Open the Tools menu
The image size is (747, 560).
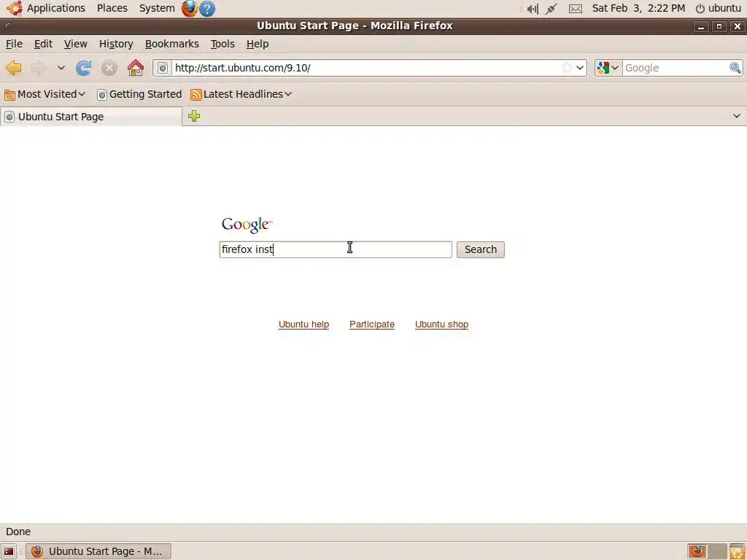point(222,44)
